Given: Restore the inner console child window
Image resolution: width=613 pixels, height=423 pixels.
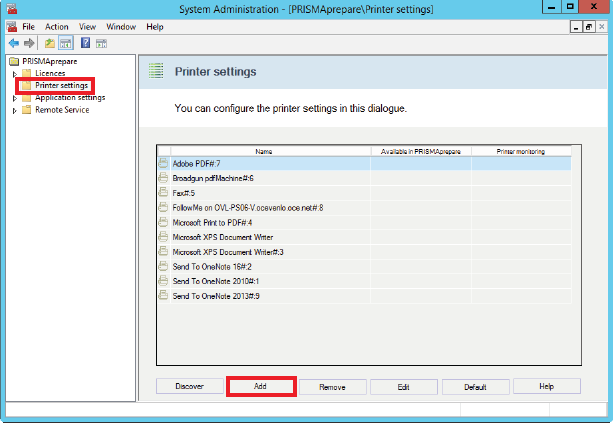Looking at the screenshot, I should 588,27.
